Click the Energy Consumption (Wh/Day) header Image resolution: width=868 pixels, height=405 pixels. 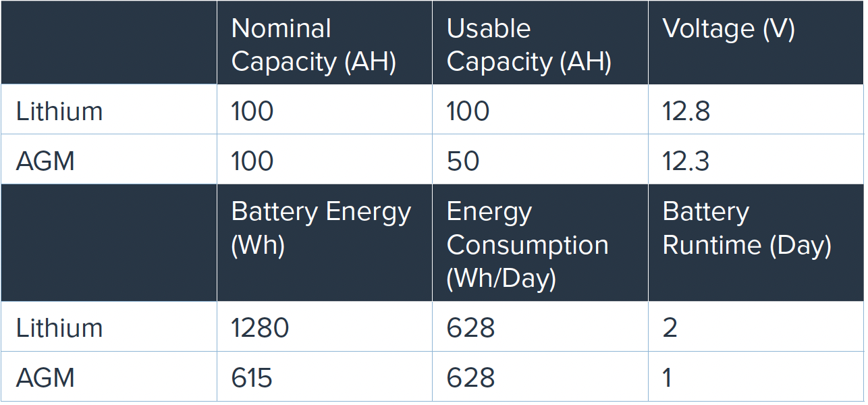(527, 244)
